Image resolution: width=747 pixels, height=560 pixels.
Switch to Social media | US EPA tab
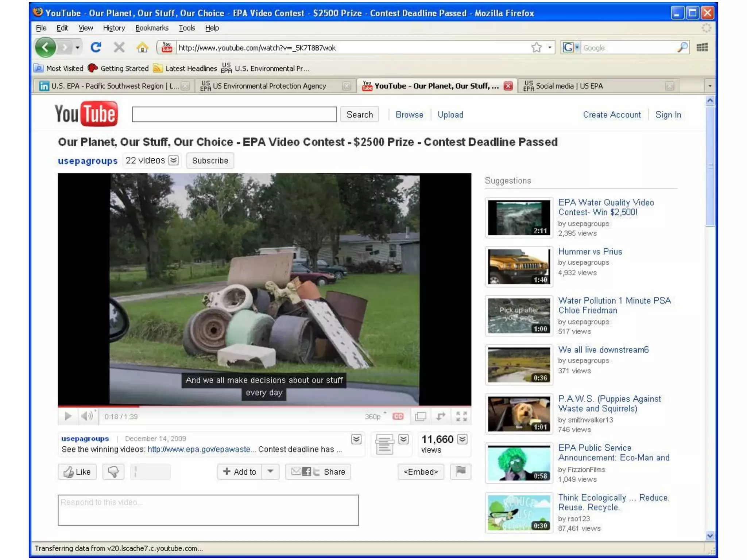click(x=569, y=86)
